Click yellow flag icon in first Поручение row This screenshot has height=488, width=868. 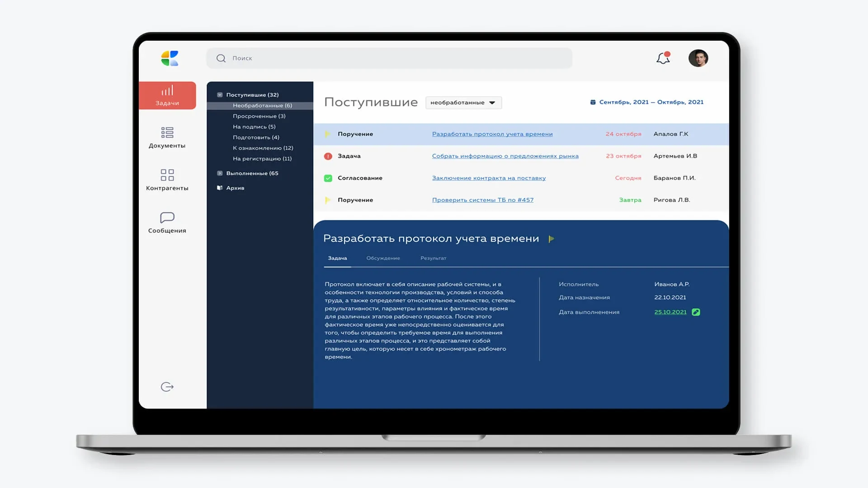click(x=328, y=134)
